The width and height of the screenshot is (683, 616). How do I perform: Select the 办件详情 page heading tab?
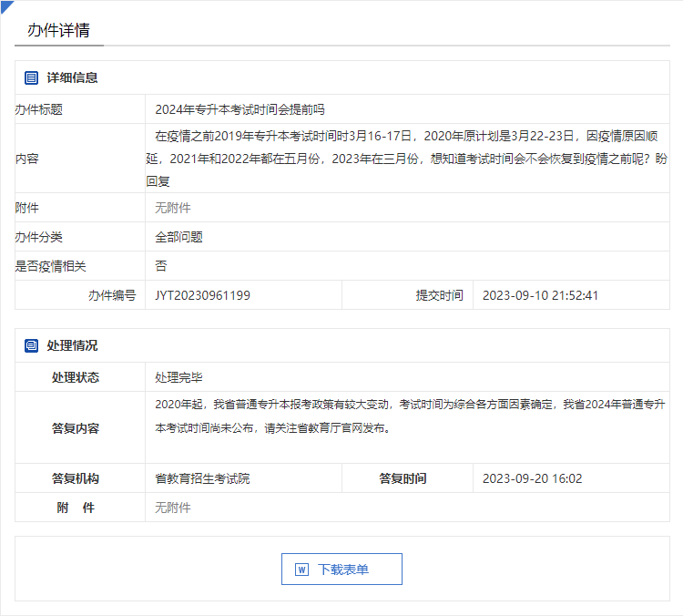coord(58,30)
